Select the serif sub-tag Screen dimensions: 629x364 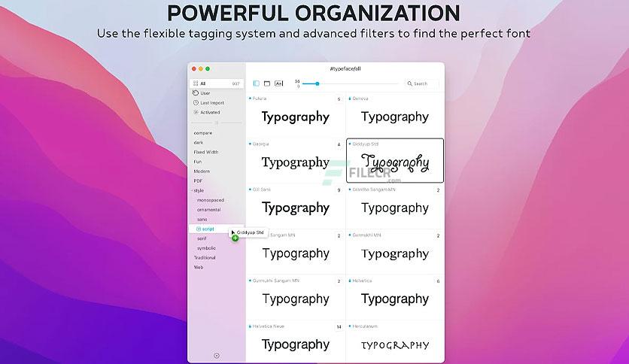(x=202, y=238)
